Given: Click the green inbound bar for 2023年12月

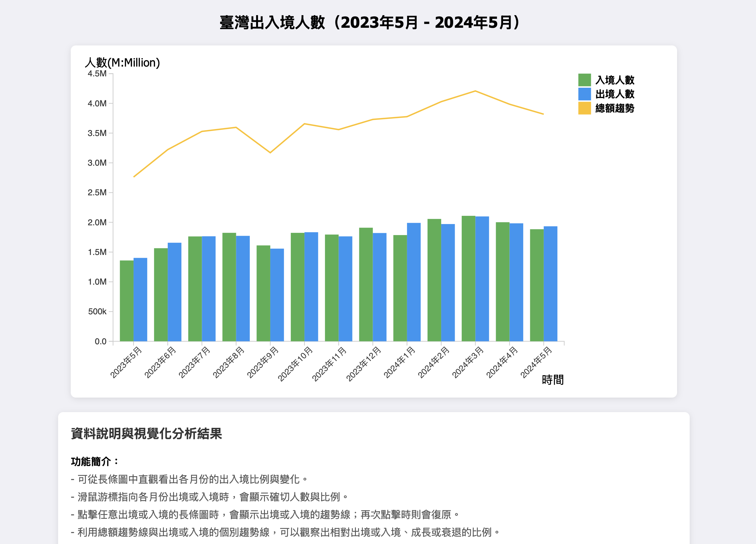Looking at the screenshot, I should 366,285.
